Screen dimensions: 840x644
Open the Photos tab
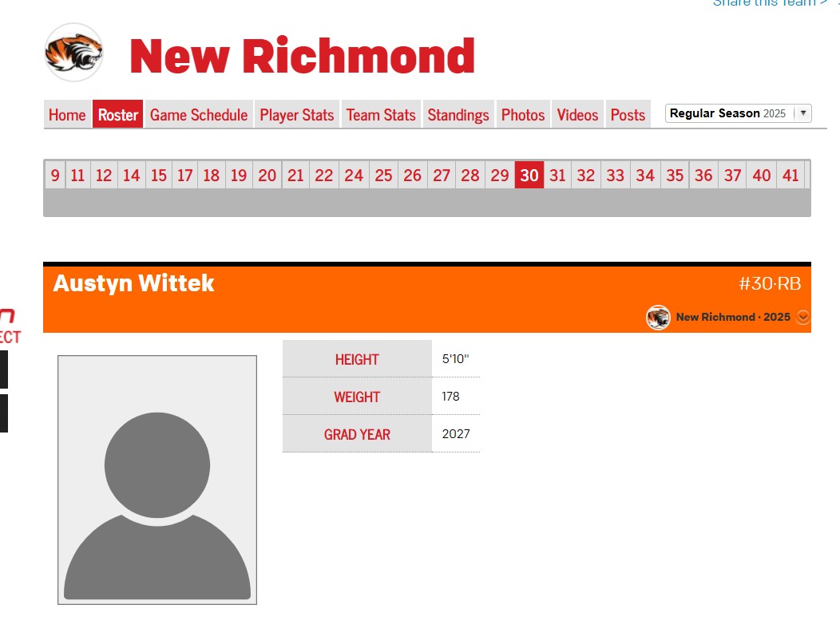pos(523,115)
